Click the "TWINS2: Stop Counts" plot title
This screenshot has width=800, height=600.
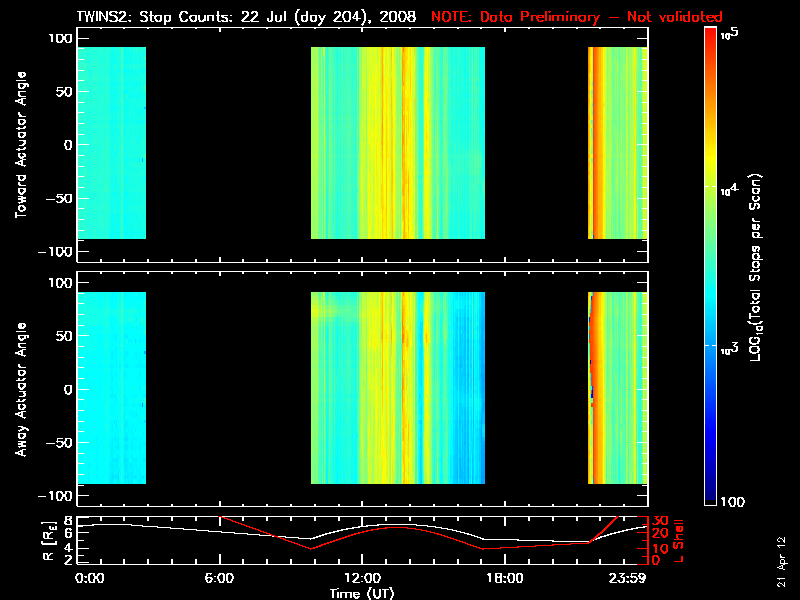[246, 17]
